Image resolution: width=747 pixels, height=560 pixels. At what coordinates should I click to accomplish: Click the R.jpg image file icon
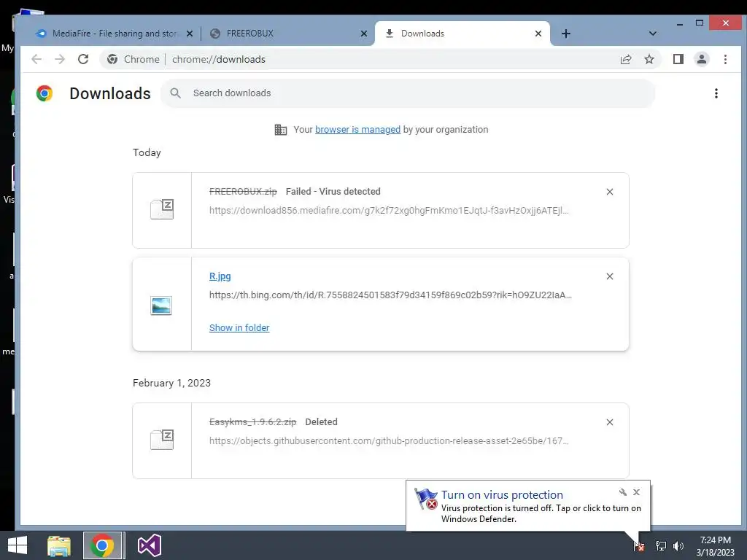point(161,306)
